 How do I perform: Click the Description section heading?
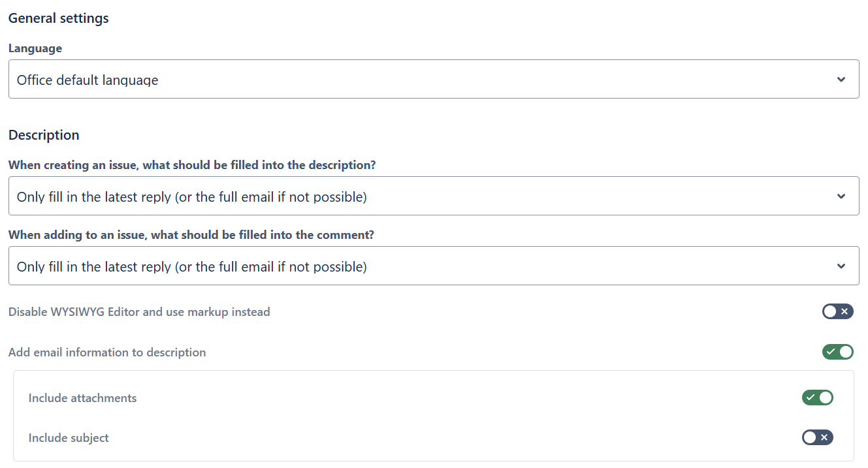pos(44,135)
